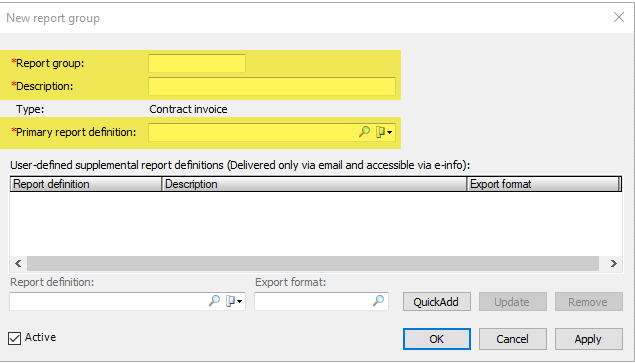Click the Export format lookup magnifier icon
Viewport: 635px width, 363px height.
coord(378,301)
